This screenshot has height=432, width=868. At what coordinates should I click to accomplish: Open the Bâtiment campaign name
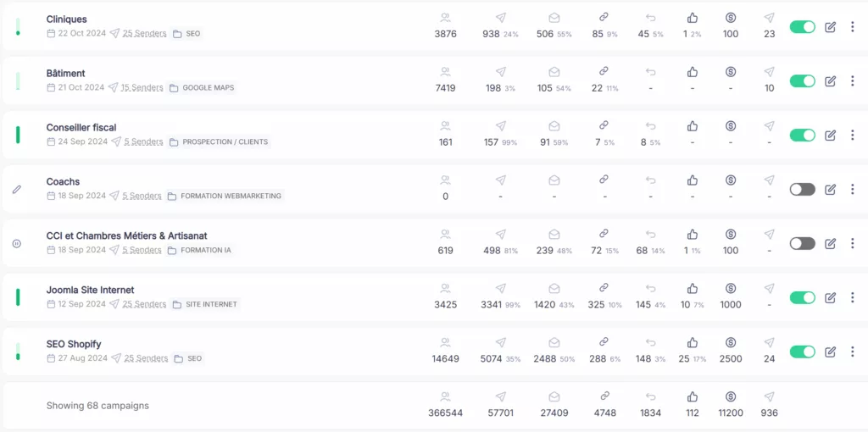[x=66, y=73]
